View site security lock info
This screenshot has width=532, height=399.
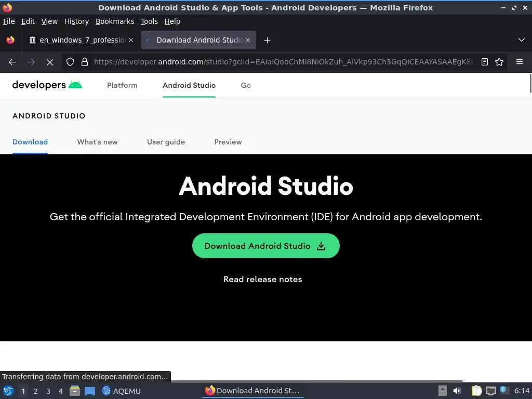[x=85, y=62]
